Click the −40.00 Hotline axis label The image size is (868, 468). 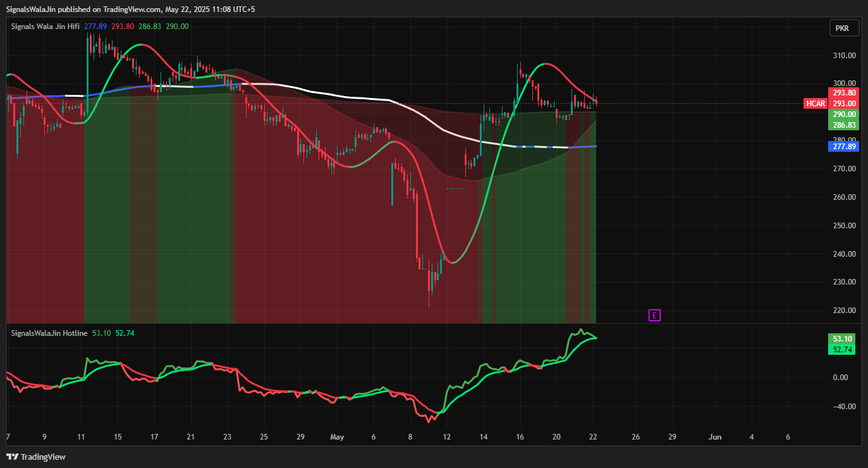pos(845,407)
